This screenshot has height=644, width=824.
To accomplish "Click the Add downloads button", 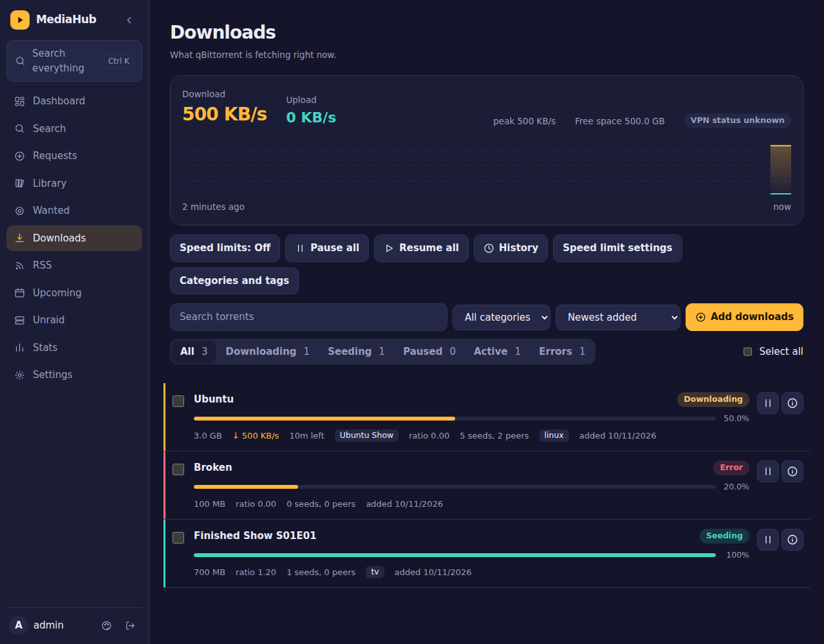I will coord(744,317).
